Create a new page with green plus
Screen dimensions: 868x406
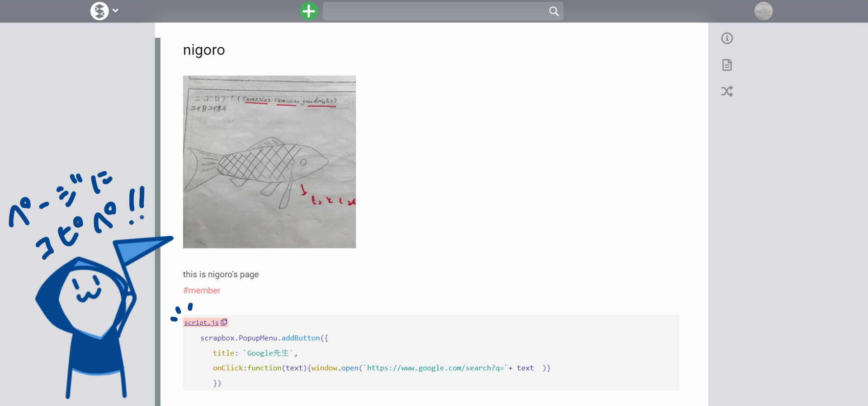[309, 11]
